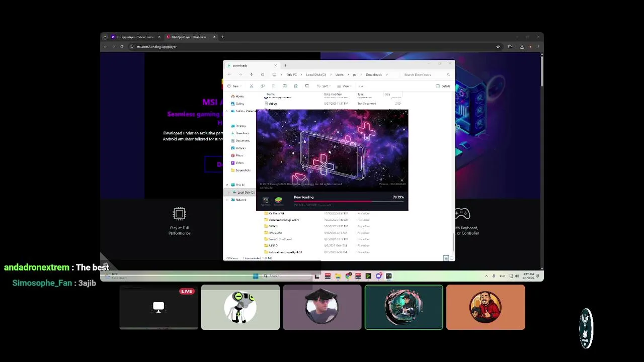Click the Cut scissors icon in Explorer toolbar
The width and height of the screenshot is (644, 362).
click(x=252, y=86)
